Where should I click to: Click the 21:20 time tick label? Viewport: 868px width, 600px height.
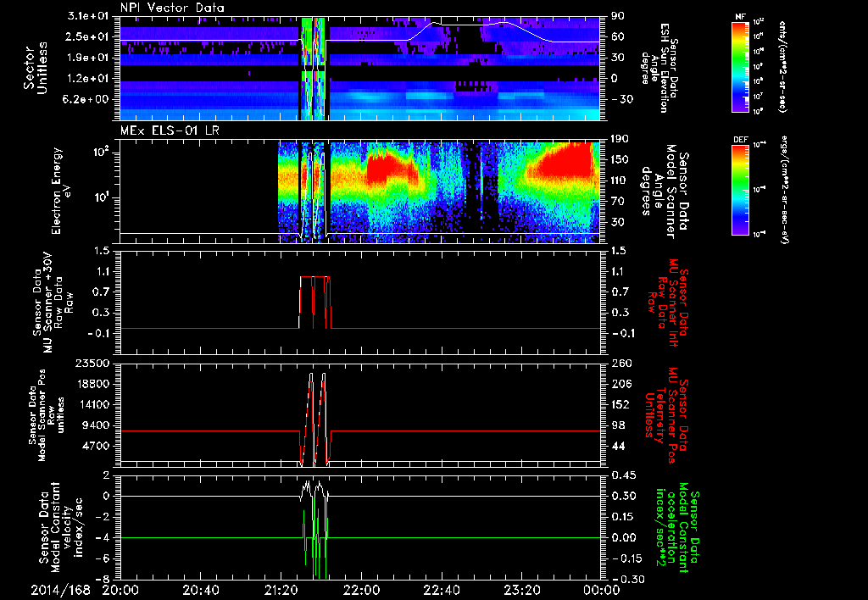coord(281,590)
